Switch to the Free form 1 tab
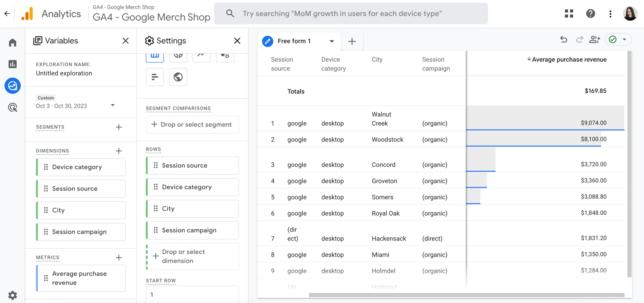 pos(294,41)
